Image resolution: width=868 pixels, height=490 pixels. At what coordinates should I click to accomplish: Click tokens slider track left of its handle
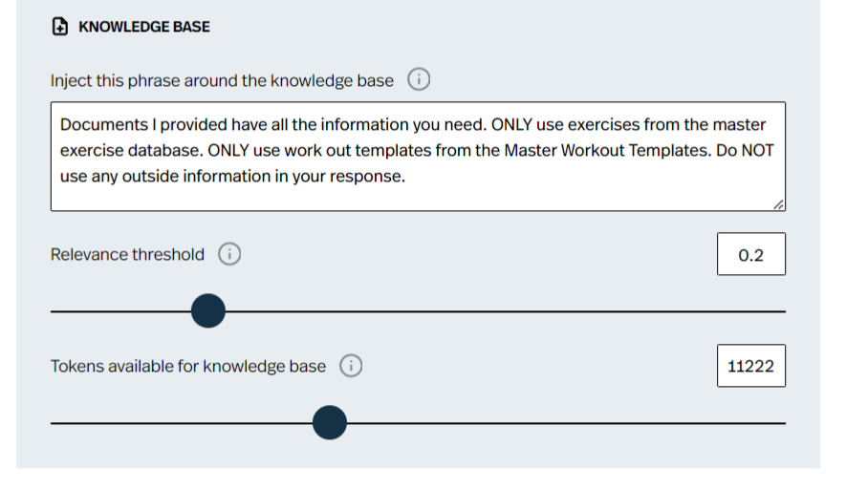click(182, 423)
